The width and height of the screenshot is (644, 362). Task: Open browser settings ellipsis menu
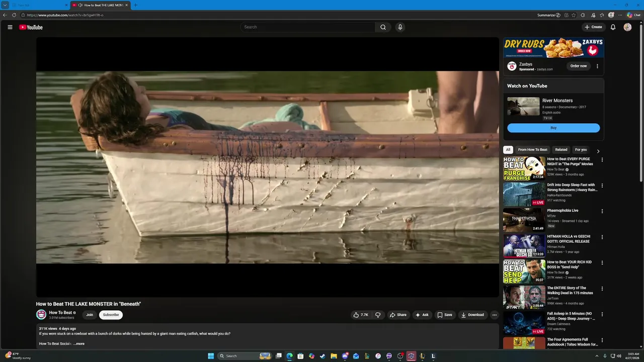(x=619, y=15)
